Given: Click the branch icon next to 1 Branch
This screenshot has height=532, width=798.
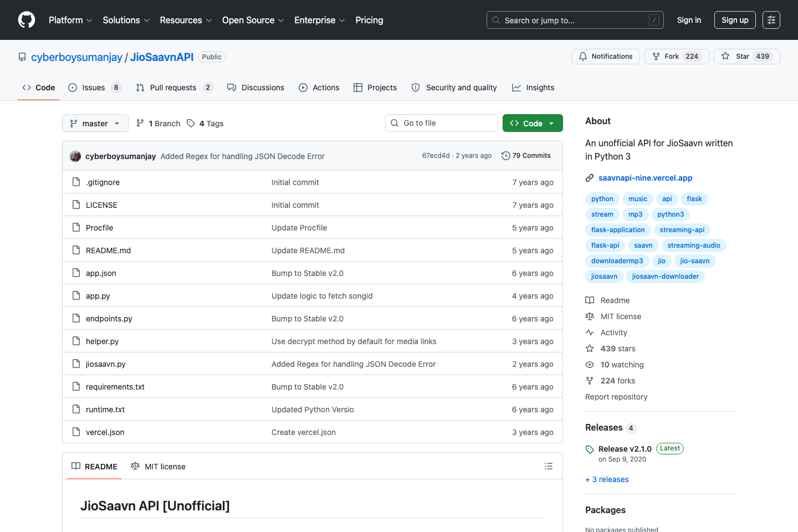Looking at the screenshot, I should click(x=140, y=123).
